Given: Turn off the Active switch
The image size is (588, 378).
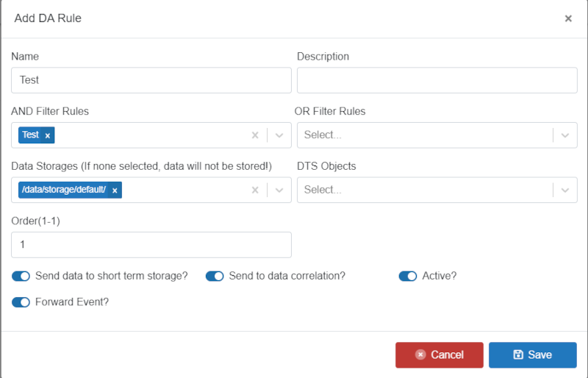Looking at the screenshot, I should (x=408, y=276).
